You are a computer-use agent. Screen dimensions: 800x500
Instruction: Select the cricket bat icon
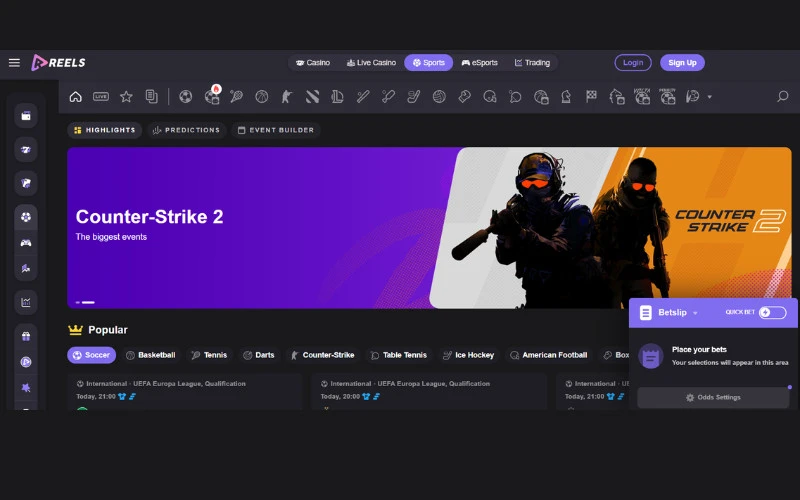pyautogui.click(x=388, y=96)
